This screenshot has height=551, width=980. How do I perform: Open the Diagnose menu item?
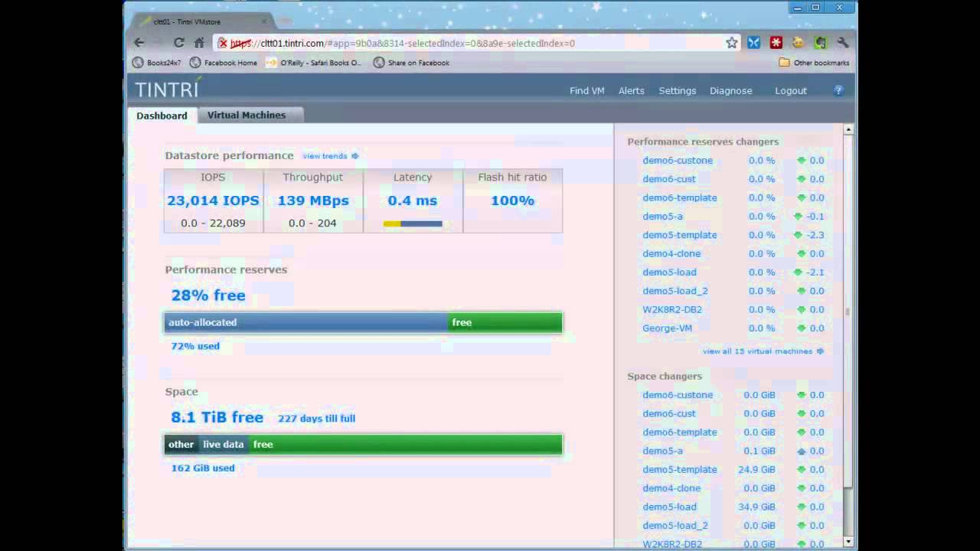coord(731,90)
